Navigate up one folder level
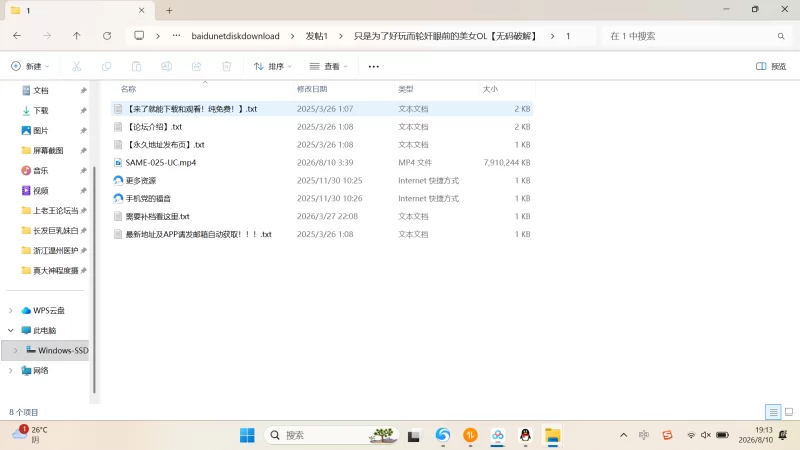Screen dimensions: 800x450 coord(77,36)
